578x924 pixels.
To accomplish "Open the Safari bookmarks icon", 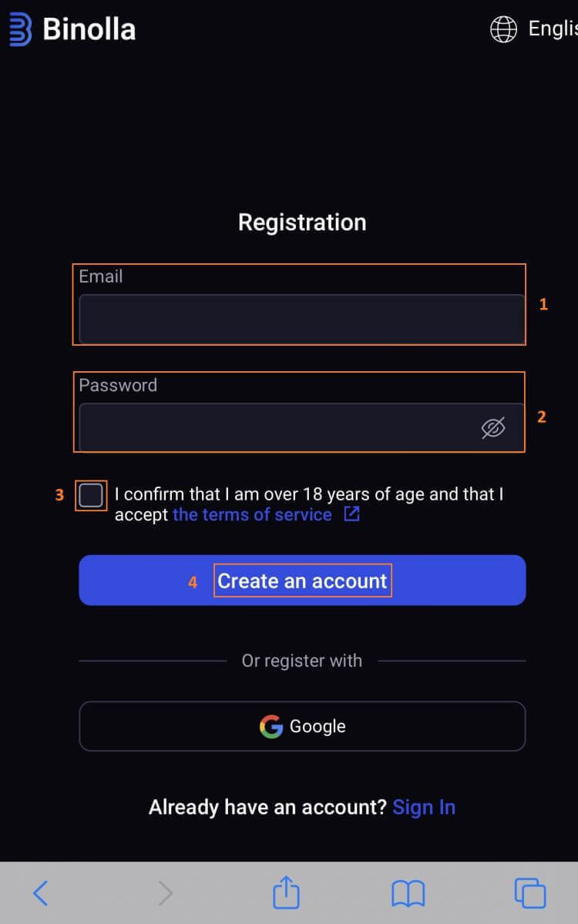I will tap(408, 892).
